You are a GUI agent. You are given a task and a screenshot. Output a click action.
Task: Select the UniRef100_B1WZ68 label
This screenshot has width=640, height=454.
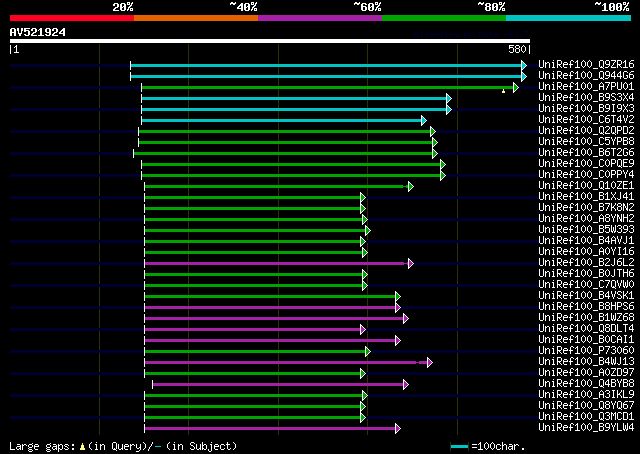pyautogui.click(x=586, y=318)
